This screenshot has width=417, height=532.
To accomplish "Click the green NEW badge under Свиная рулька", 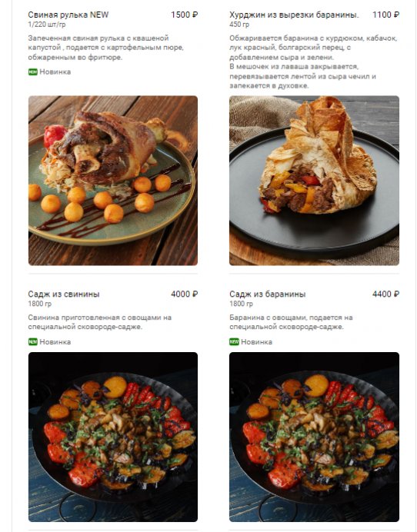I will pos(32,72).
